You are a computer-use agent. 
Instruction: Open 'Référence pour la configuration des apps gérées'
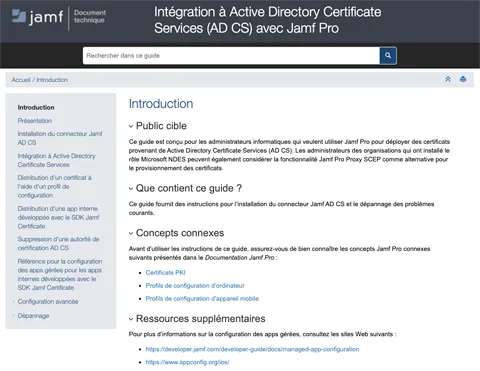60,274
